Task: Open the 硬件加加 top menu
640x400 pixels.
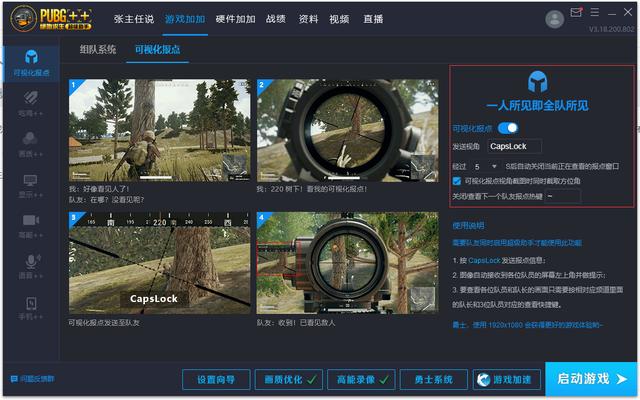Action: coord(236,19)
